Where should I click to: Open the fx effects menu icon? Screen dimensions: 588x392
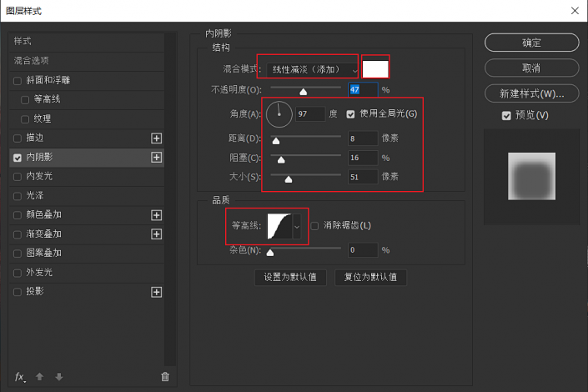(x=20, y=377)
